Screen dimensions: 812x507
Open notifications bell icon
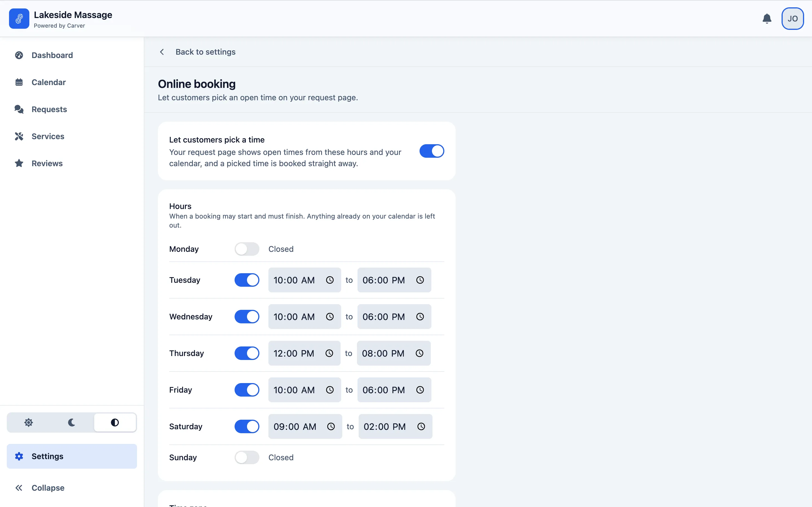pyautogui.click(x=767, y=18)
